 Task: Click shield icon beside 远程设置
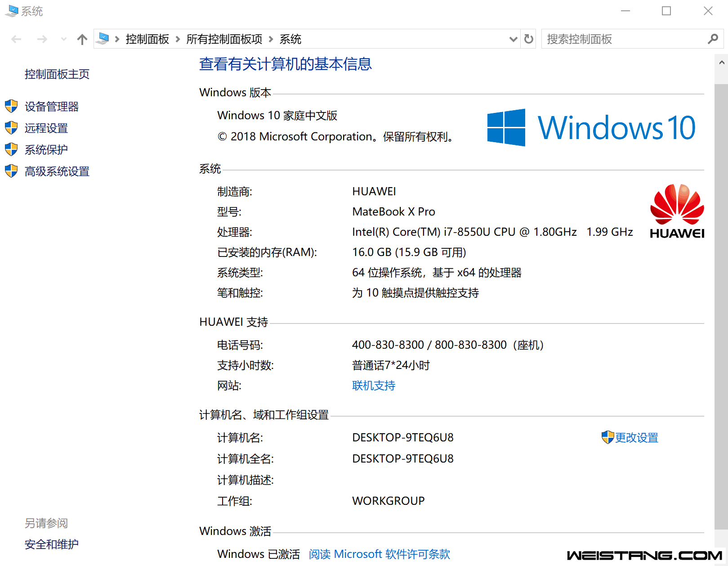(11, 128)
